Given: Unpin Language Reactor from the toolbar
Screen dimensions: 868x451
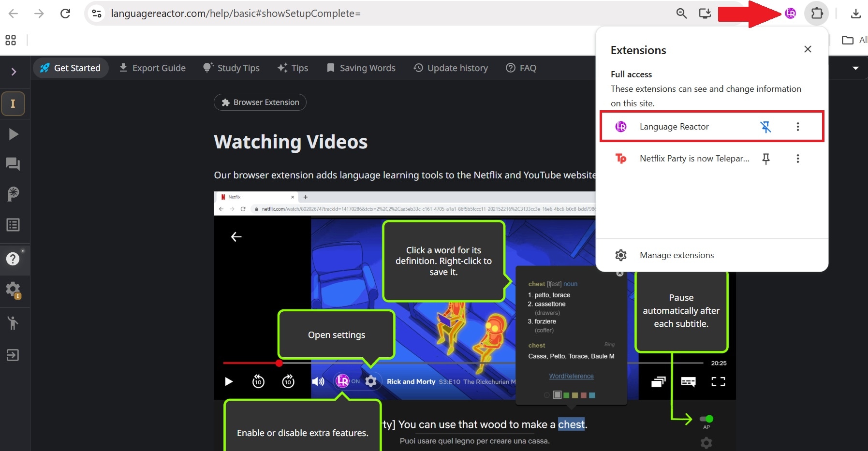Looking at the screenshot, I should [765, 127].
